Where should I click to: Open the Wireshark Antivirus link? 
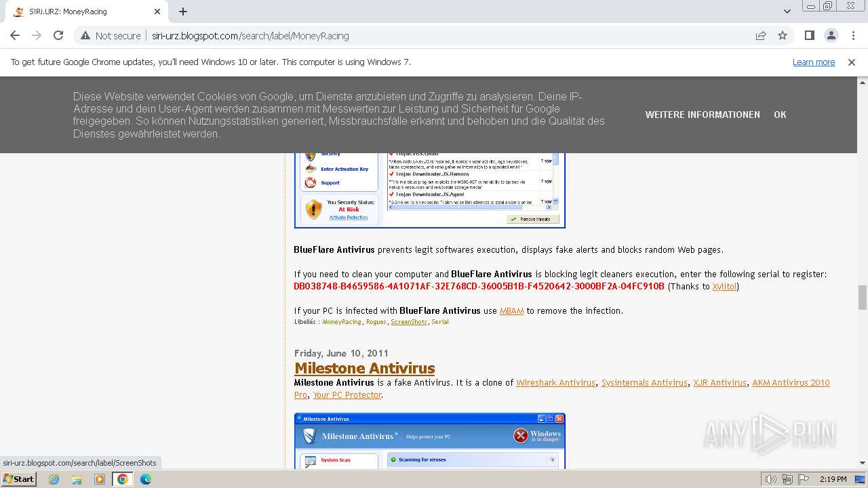(x=555, y=383)
